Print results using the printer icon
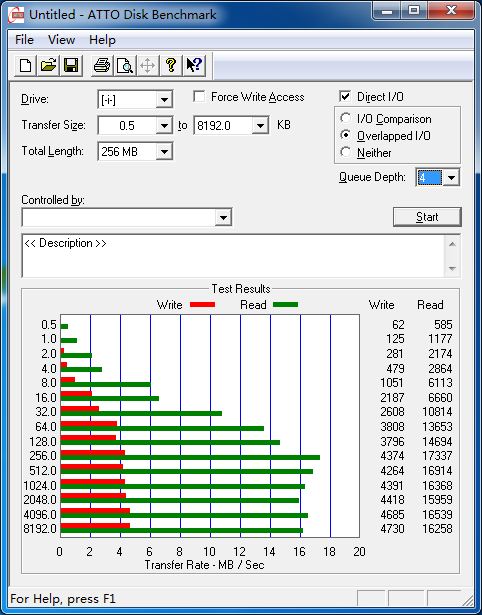Screen dimensions: 482x615 [x=102, y=65]
